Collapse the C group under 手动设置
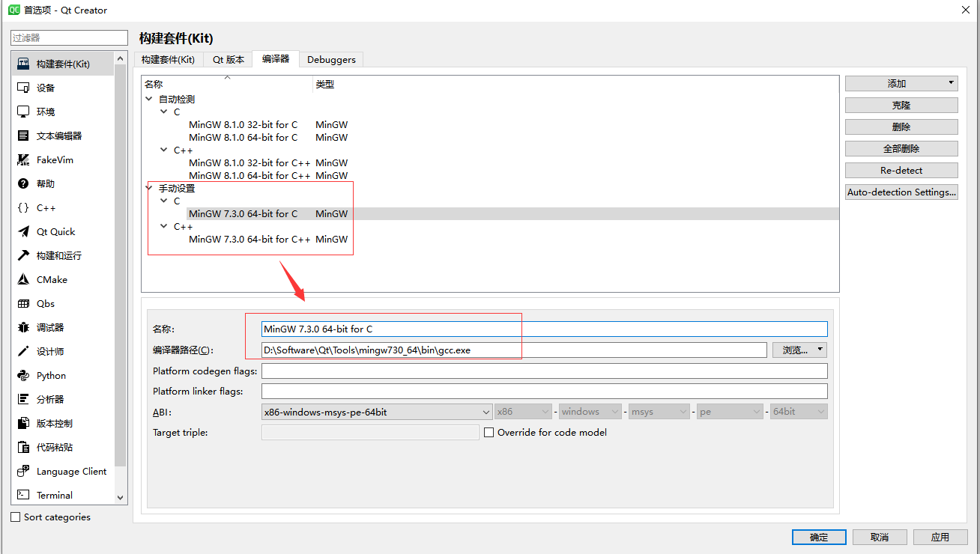Screen dimensions: 980x554 (x=164, y=201)
